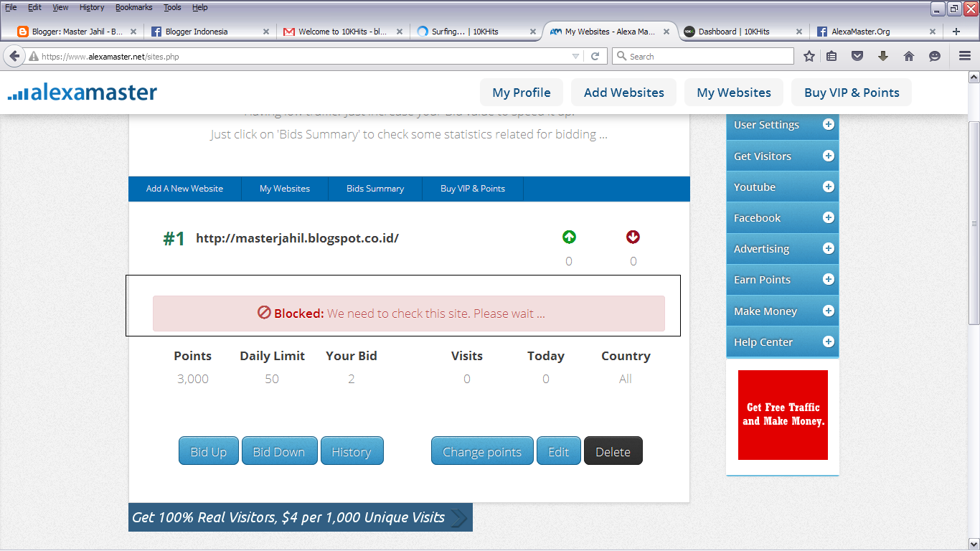The image size is (980, 551).
Task: Click the chat smiley icon in toolbar
Action: pos(935,56)
